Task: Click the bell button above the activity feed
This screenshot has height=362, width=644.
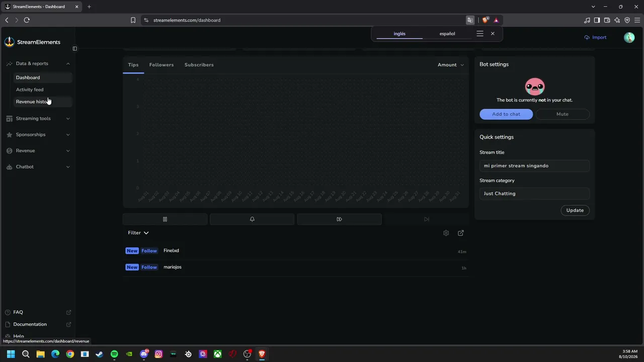Action: (x=252, y=219)
